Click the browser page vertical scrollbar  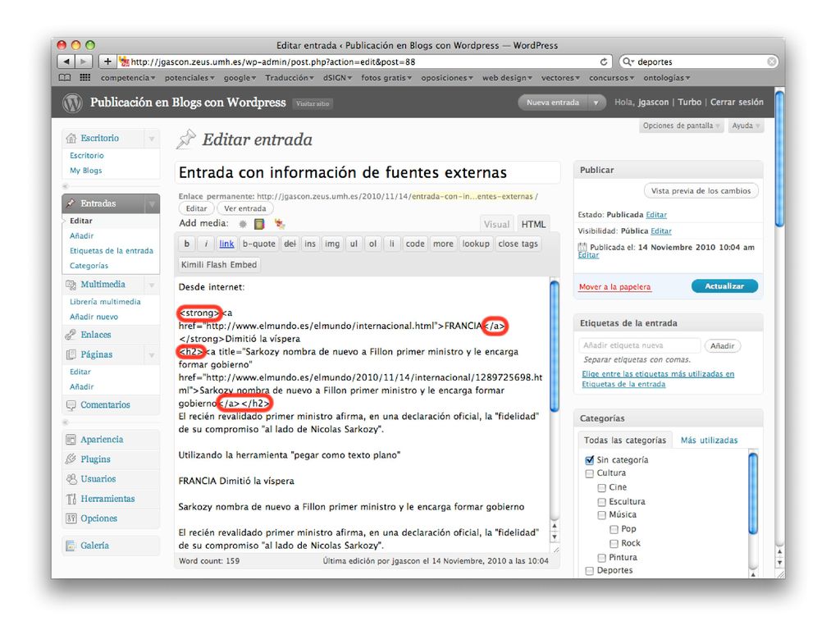(779, 159)
